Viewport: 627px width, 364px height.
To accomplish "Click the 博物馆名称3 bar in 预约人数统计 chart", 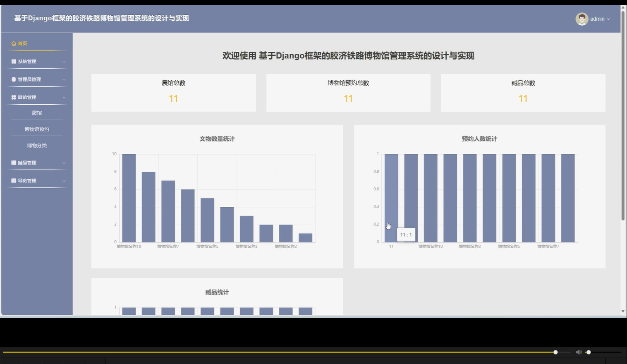I will coord(470,198).
